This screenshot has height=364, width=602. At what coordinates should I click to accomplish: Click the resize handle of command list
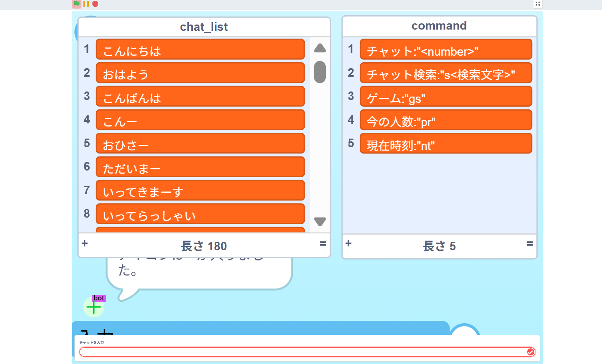530,244
